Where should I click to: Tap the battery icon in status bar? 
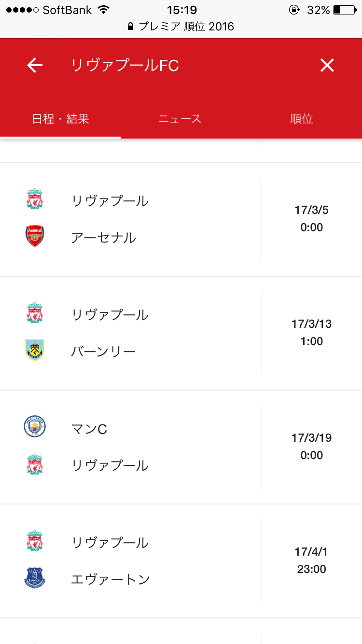coord(344,10)
